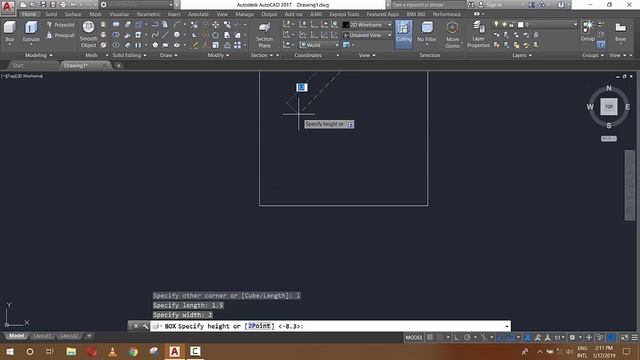Activate the Presspull tool
640x360 pixels.
[60, 36]
